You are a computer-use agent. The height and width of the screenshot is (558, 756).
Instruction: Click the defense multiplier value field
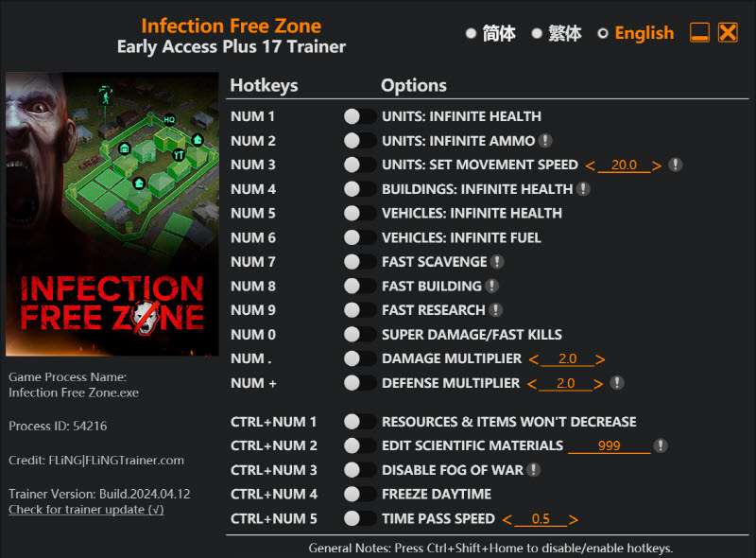pos(565,383)
